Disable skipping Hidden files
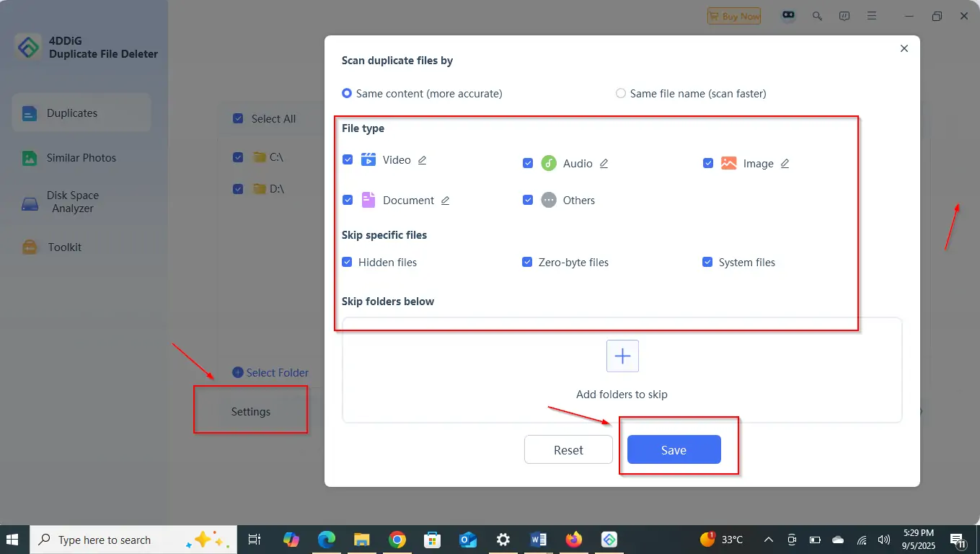 [347, 263]
